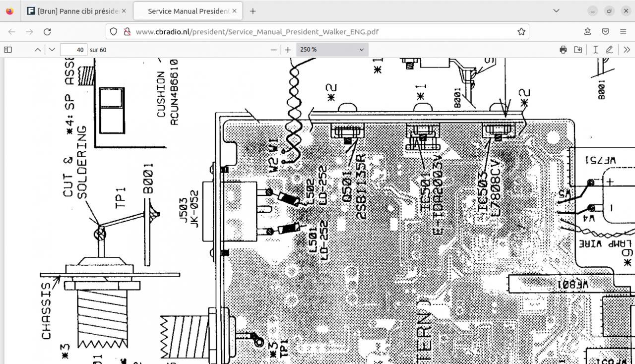Close the "Service Manual President" tab
Viewport: 635px width, 364px height.
pos(234,11)
